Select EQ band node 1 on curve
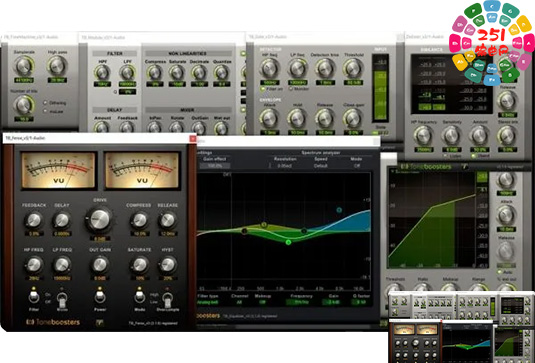This screenshot has height=363, width=535. (x=244, y=231)
